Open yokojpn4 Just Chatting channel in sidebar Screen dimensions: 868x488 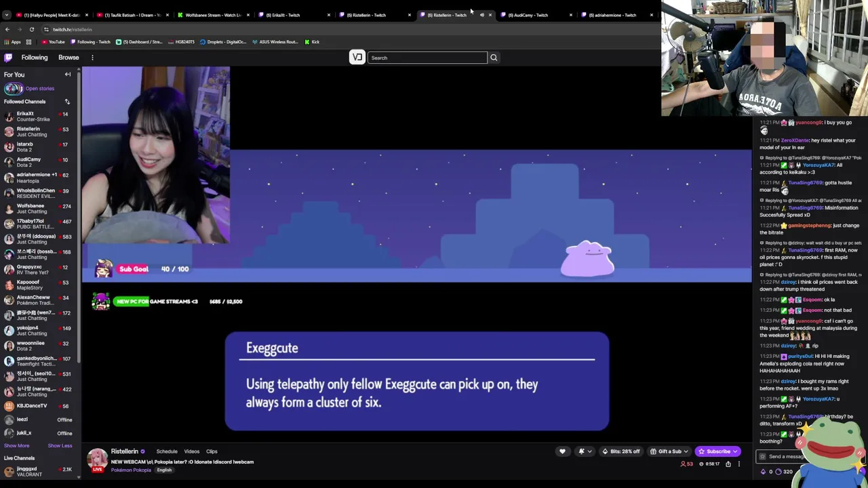coord(40,330)
